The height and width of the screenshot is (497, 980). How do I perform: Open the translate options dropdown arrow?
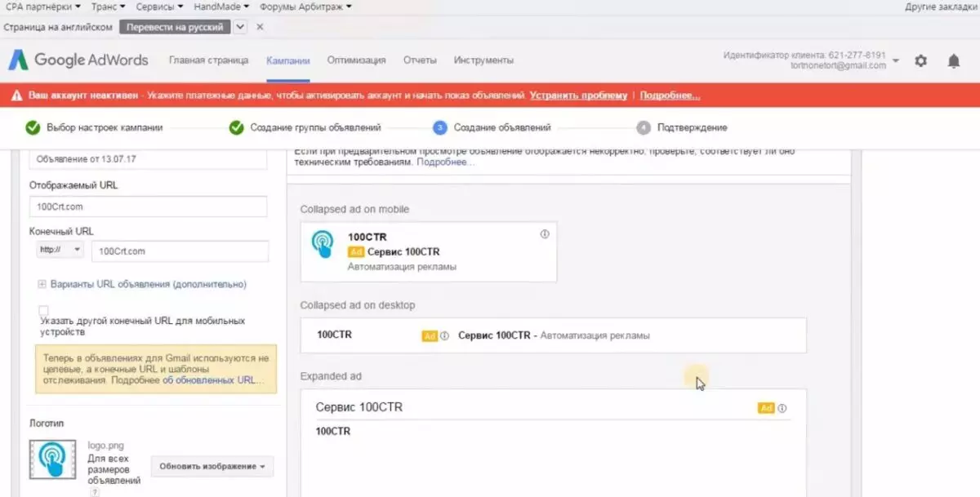[x=240, y=27]
